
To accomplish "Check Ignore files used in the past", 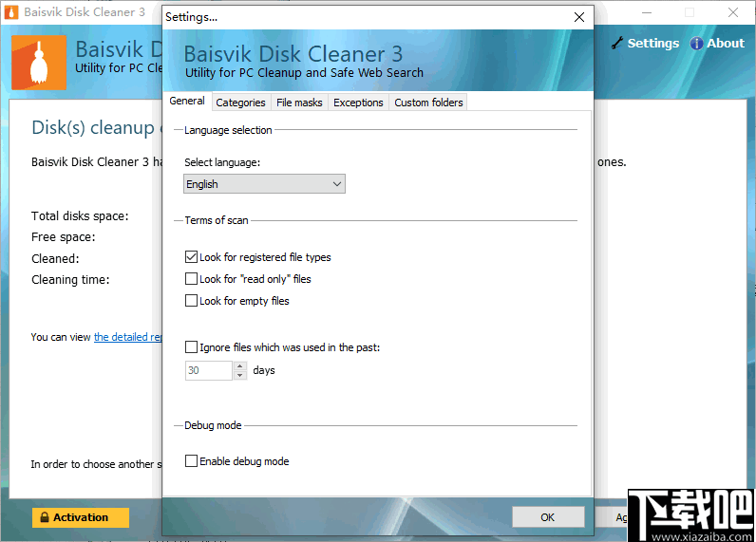I will [191, 346].
